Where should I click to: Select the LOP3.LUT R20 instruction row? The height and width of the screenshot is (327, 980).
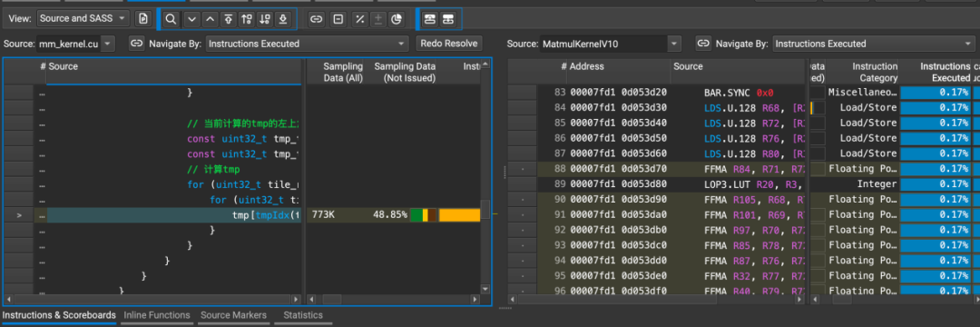(739, 183)
